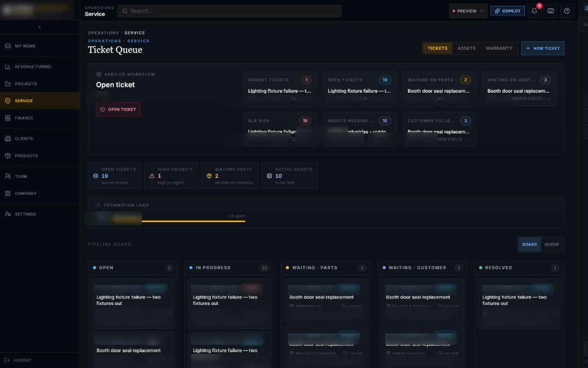
Task: Open Waiting on Cust... summary card
Action: pyautogui.click(x=519, y=88)
